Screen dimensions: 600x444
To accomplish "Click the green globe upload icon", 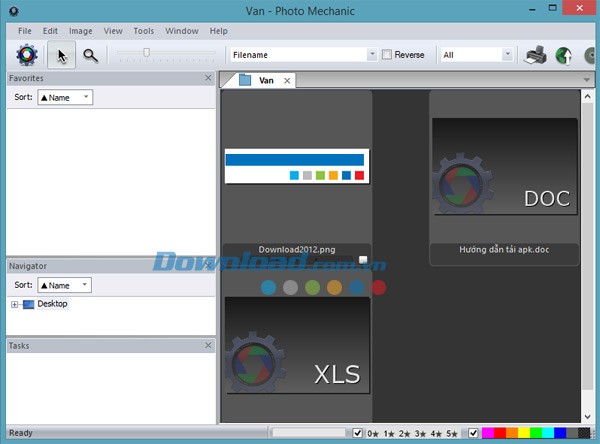I will pyautogui.click(x=563, y=55).
